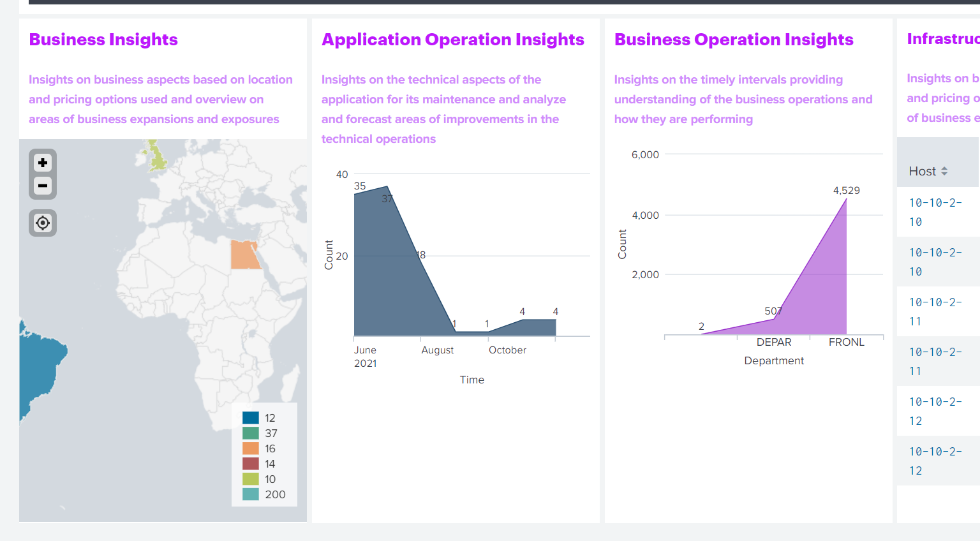Screen dimensions: 980x541
Task: Open the host link 10-10-2-11
Action: [x=935, y=311]
